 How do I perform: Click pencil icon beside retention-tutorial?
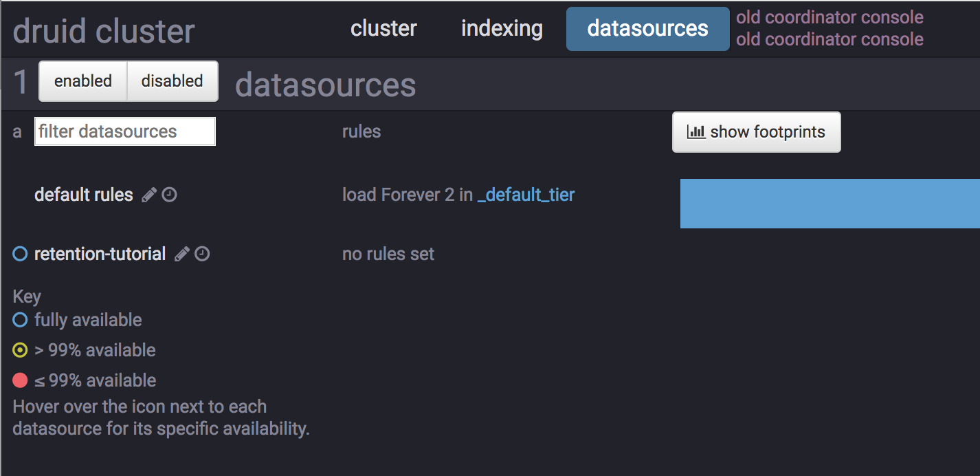pos(181,255)
